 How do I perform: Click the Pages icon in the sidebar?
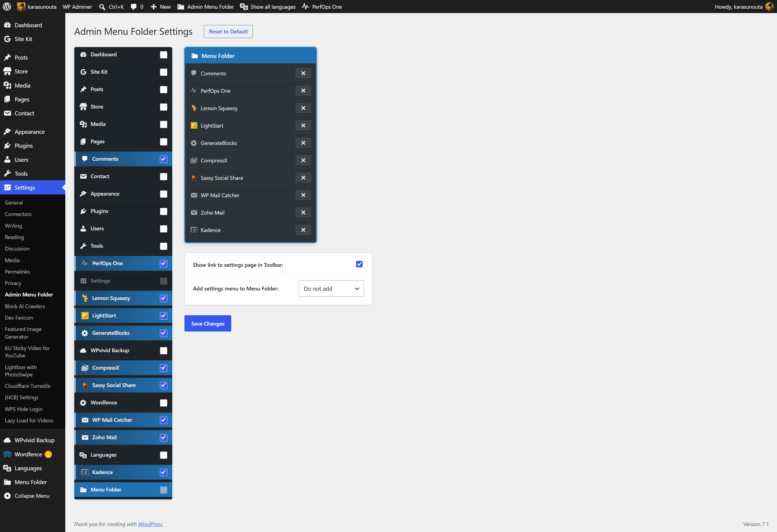(7, 99)
